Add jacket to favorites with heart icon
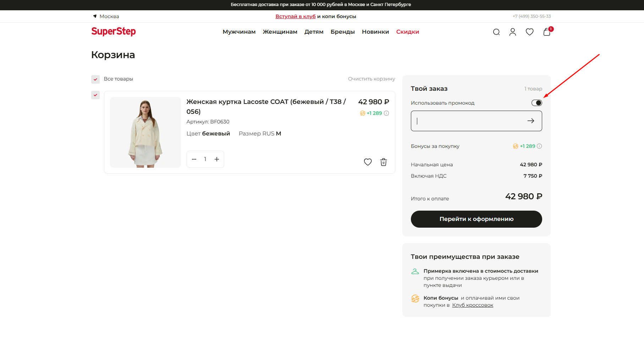 click(368, 162)
